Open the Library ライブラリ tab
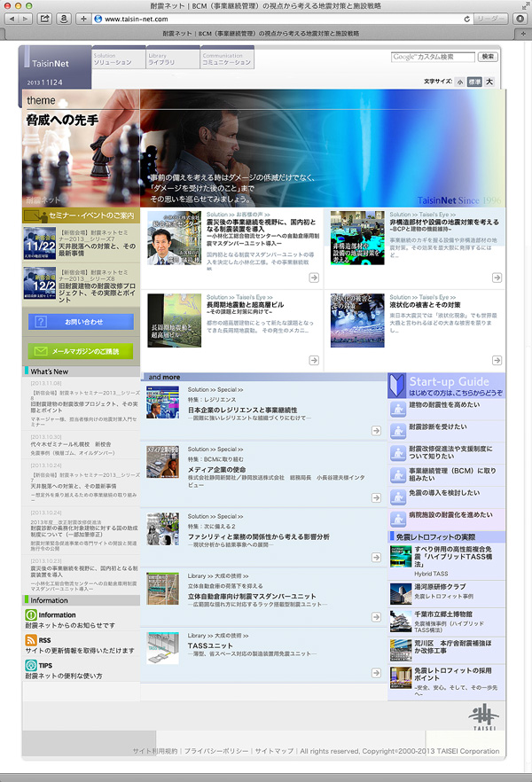The height and width of the screenshot is (782, 532). point(173,59)
